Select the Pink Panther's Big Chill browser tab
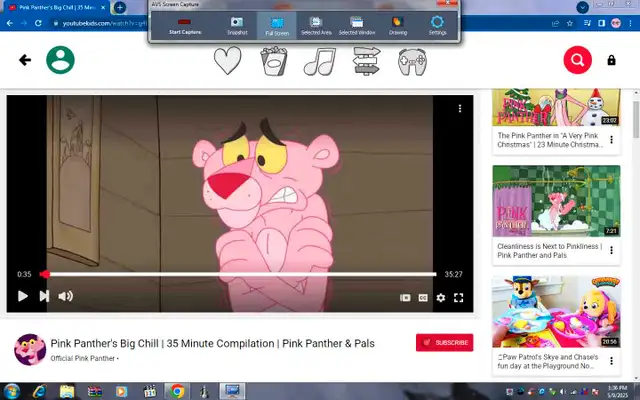Viewport: 640px width, 400px height. point(57,7)
